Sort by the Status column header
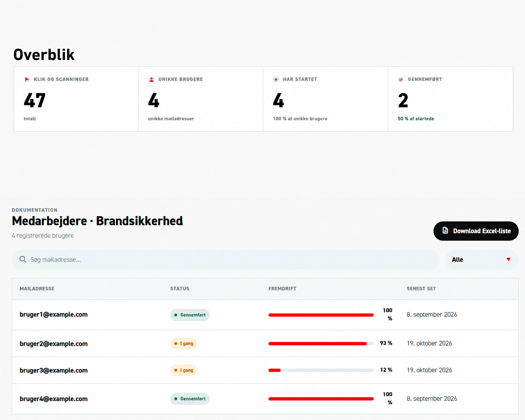Image resolution: width=525 pixels, height=420 pixels. pos(180,289)
